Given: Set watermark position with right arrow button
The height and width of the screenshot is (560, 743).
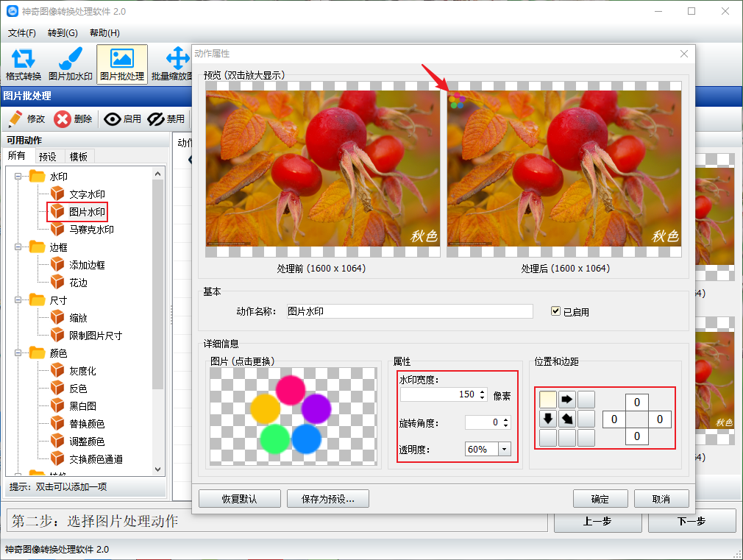Looking at the screenshot, I should (x=567, y=400).
